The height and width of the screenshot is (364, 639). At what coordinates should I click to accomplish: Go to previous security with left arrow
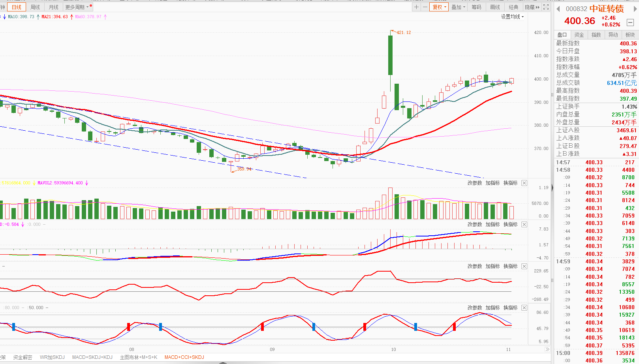pyautogui.click(x=558, y=9)
